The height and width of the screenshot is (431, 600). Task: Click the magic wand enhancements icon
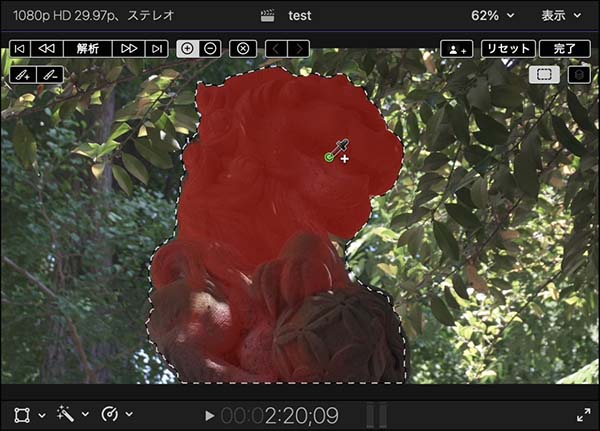(65, 414)
